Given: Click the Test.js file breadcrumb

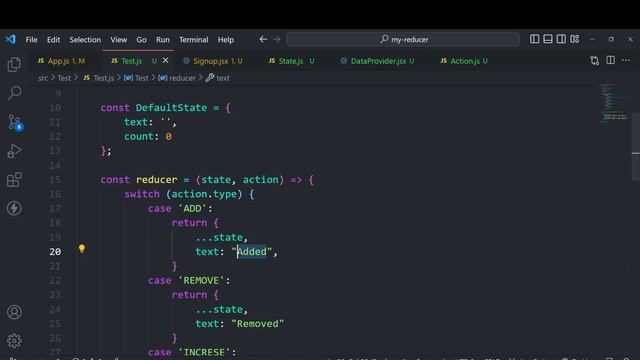Looking at the screenshot, I should (99, 78).
